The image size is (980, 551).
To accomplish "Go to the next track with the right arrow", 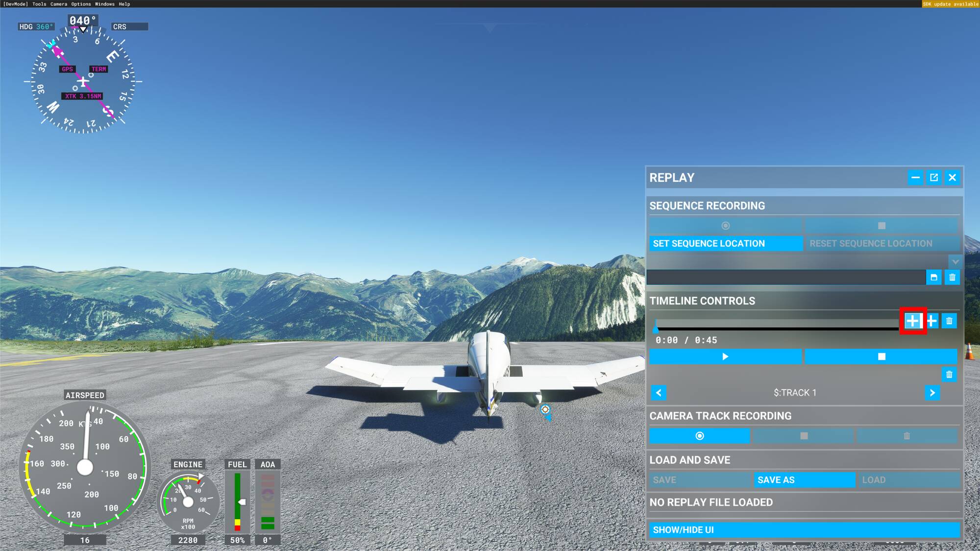I will point(932,393).
